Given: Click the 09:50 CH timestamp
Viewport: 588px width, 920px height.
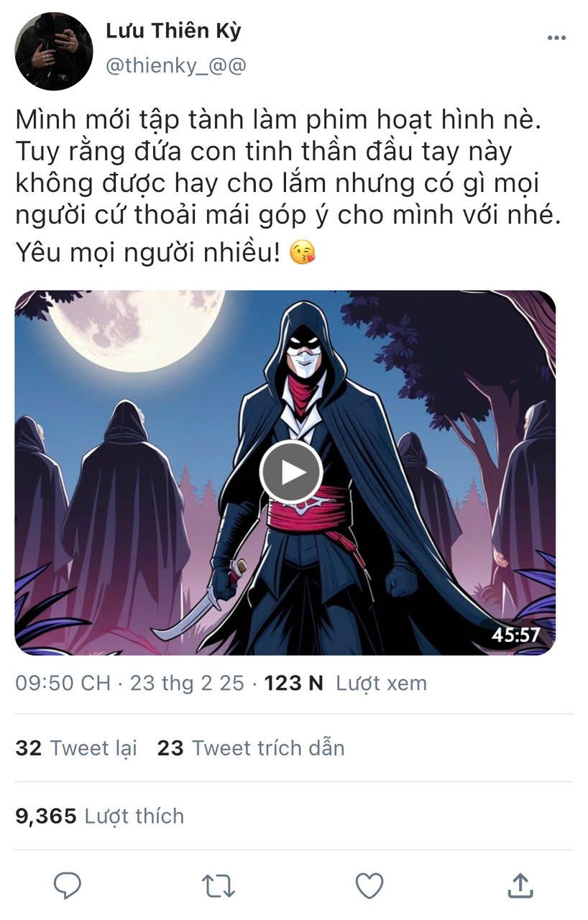Looking at the screenshot, I should [x=63, y=683].
